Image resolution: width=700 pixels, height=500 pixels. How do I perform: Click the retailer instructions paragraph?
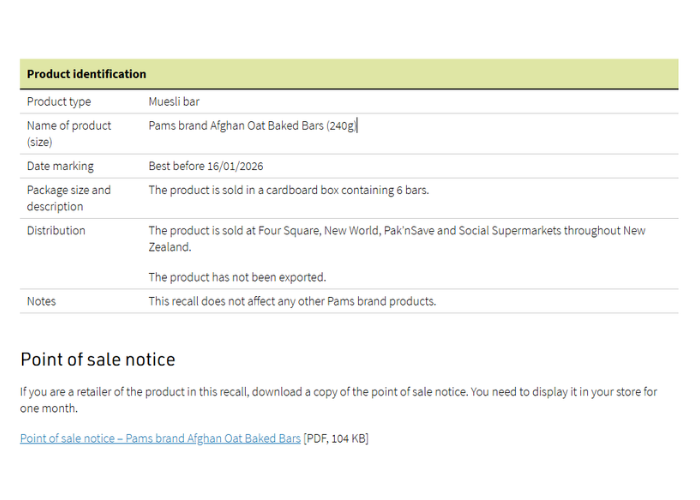click(x=338, y=392)
